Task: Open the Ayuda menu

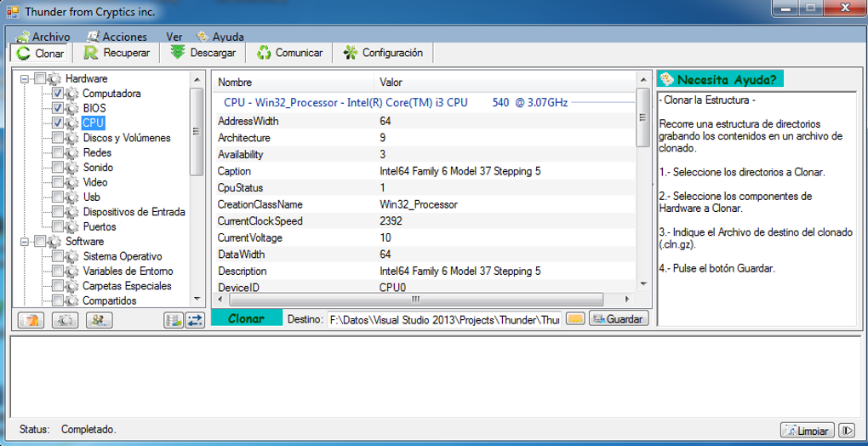Action: 220,37
